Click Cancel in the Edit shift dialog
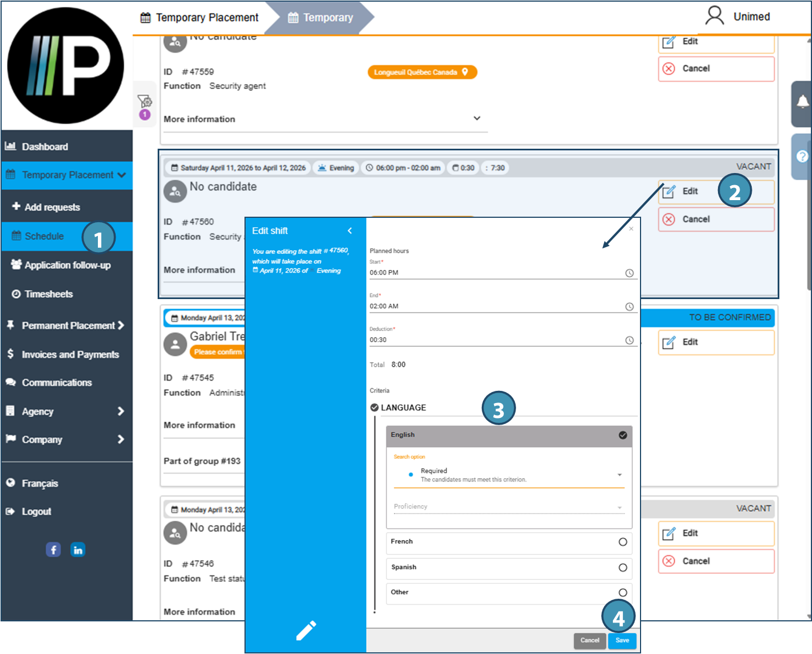 tap(590, 641)
